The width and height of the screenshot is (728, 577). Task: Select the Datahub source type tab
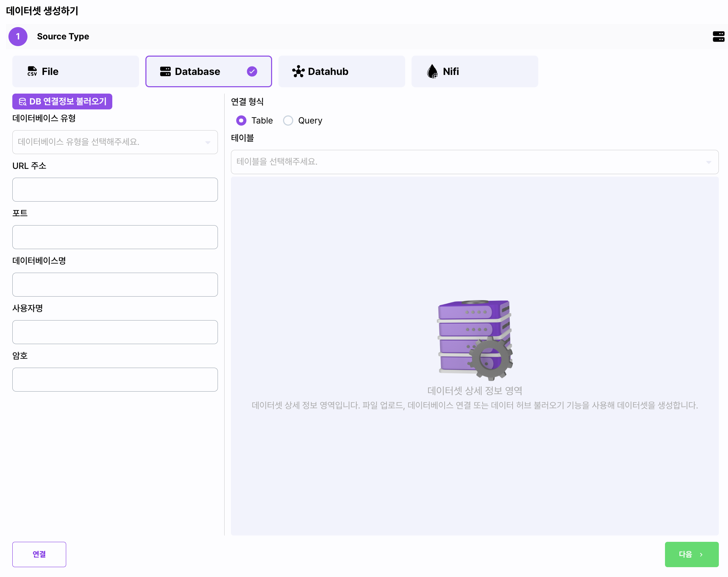(x=342, y=71)
